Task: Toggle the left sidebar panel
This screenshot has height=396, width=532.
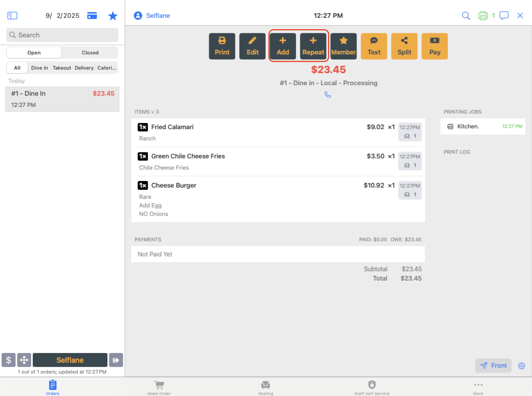Action: pyautogui.click(x=12, y=15)
